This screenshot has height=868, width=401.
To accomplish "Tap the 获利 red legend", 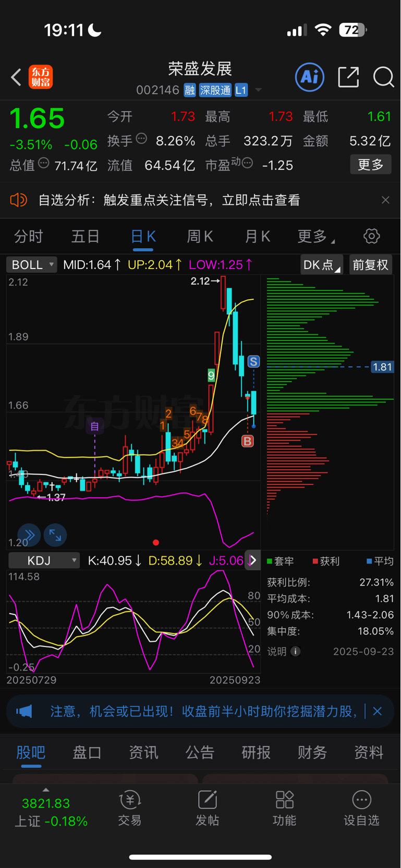I will 326,561.
